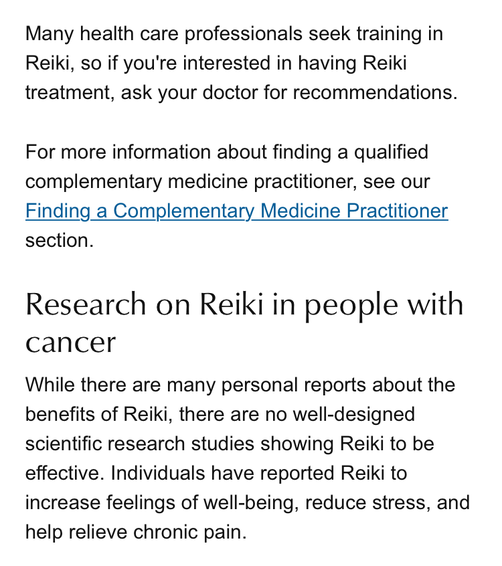Click the word "effective." in the last paragraph
Viewport: 502px width, 566px height.
coord(65,473)
